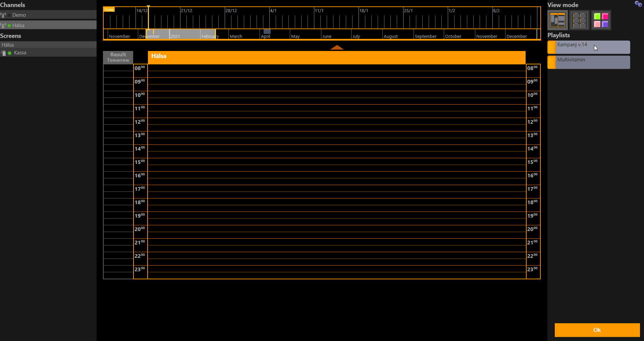The height and width of the screenshot is (341, 644).
Task: Toggle the Demo channel status dot
Action: click(x=9, y=15)
